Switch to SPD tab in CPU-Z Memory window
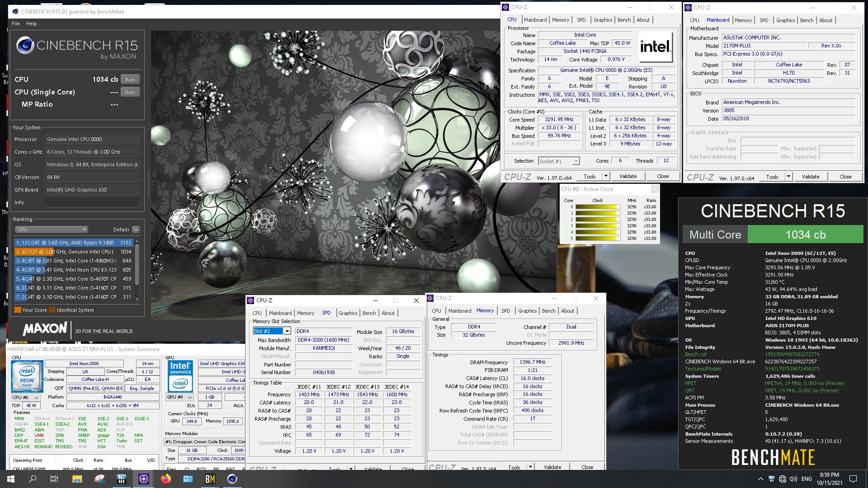Image resolution: width=868 pixels, height=488 pixels. pyautogui.click(x=505, y=311)
